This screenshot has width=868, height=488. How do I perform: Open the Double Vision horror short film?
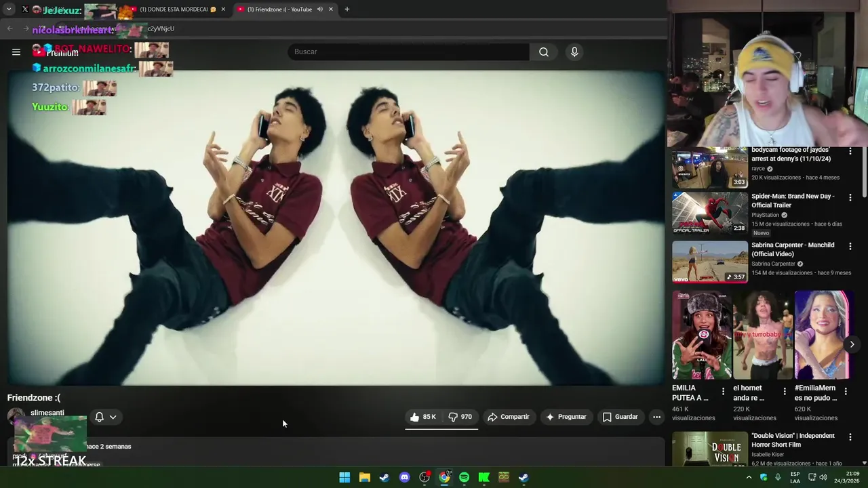pos(793,440)
